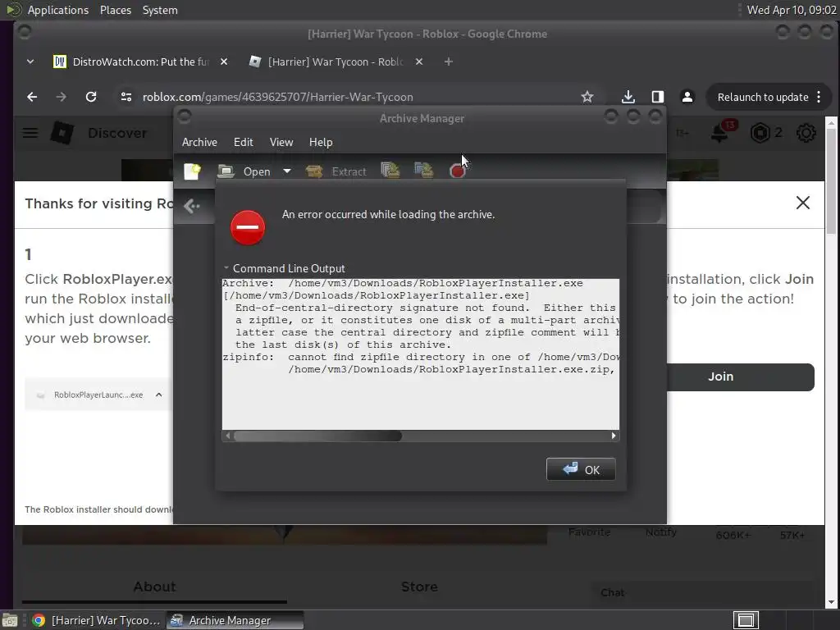Click OK in the error dialog

pyautogui.click(x=581, y=469)
